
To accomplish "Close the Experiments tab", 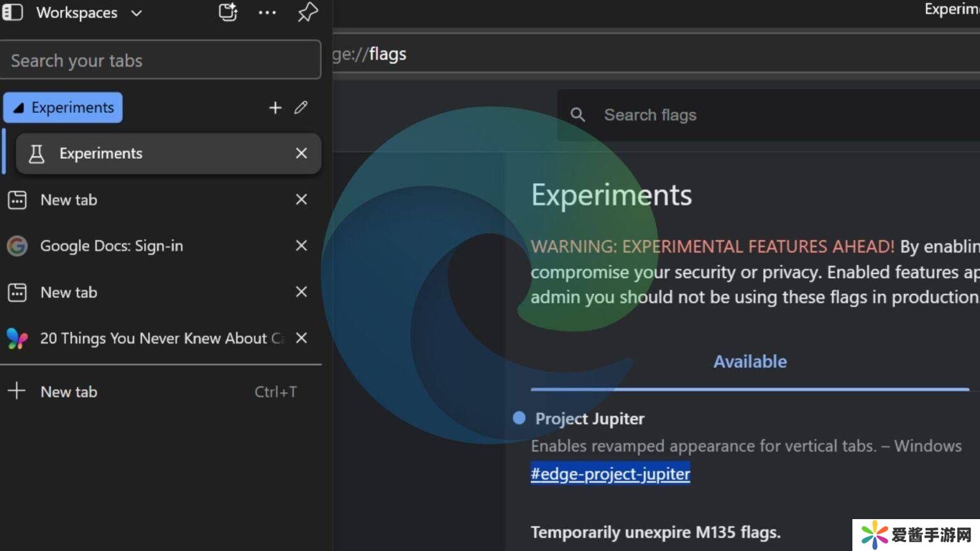I will coord(301,153).
